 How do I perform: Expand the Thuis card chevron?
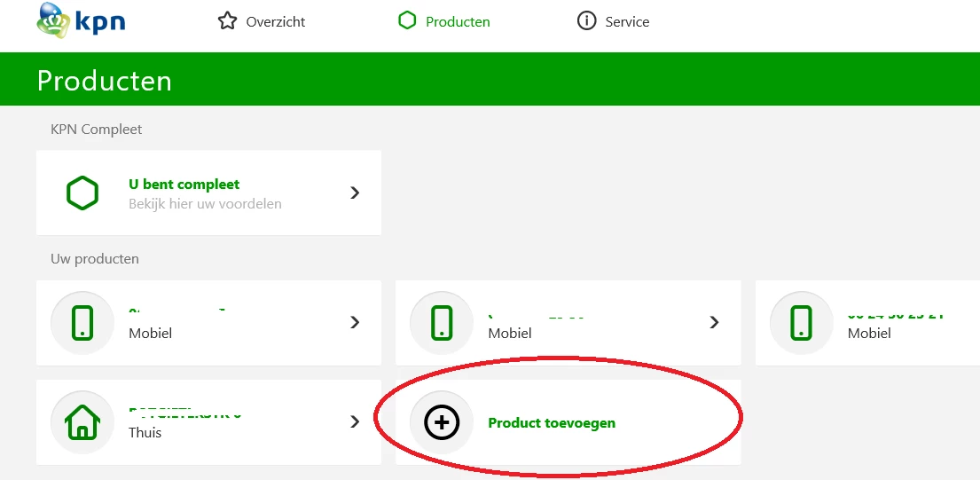[355, 421]
